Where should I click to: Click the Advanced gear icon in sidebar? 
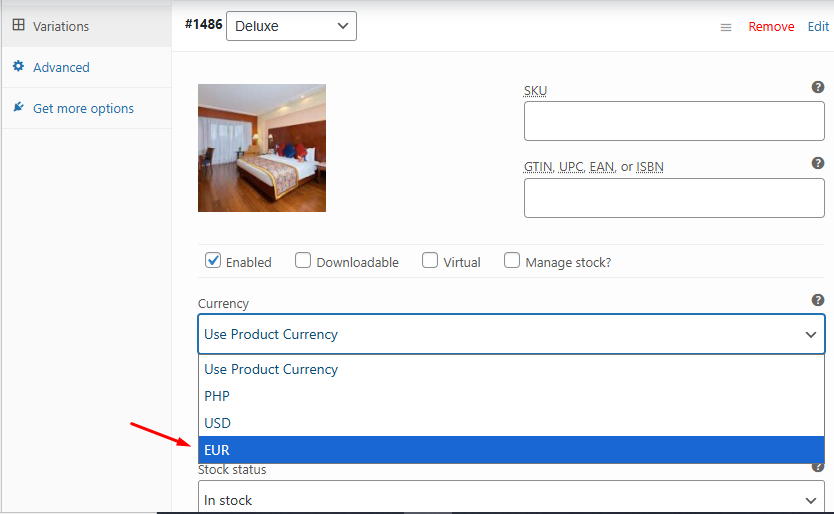coord(18,67)
